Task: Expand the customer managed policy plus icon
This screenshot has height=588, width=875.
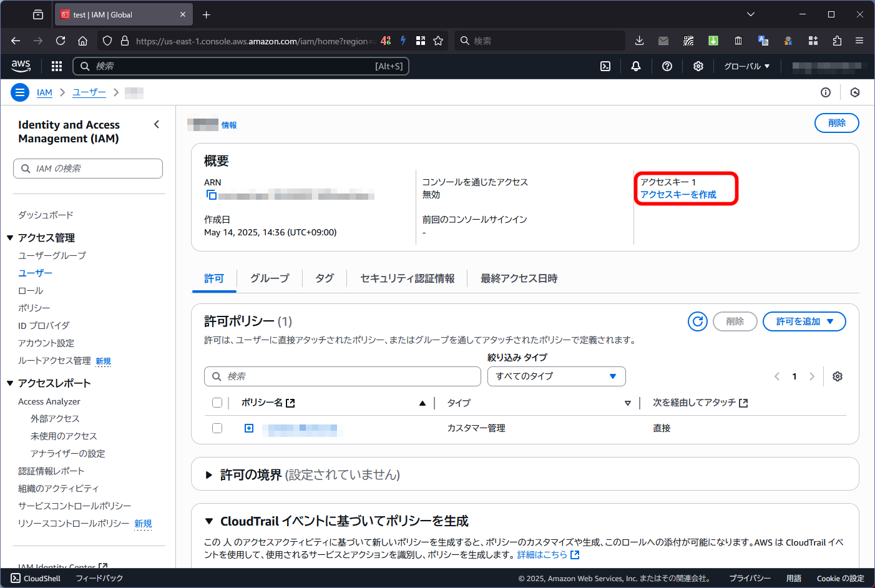Action: pyautogui.click(x=249, y=428)
